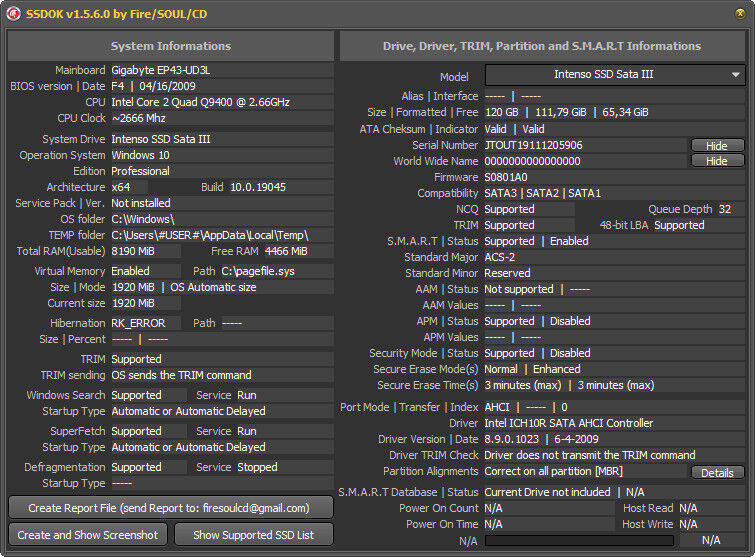
Task: Select Operation System value Windows 10
Action: [x=140, y=155]
